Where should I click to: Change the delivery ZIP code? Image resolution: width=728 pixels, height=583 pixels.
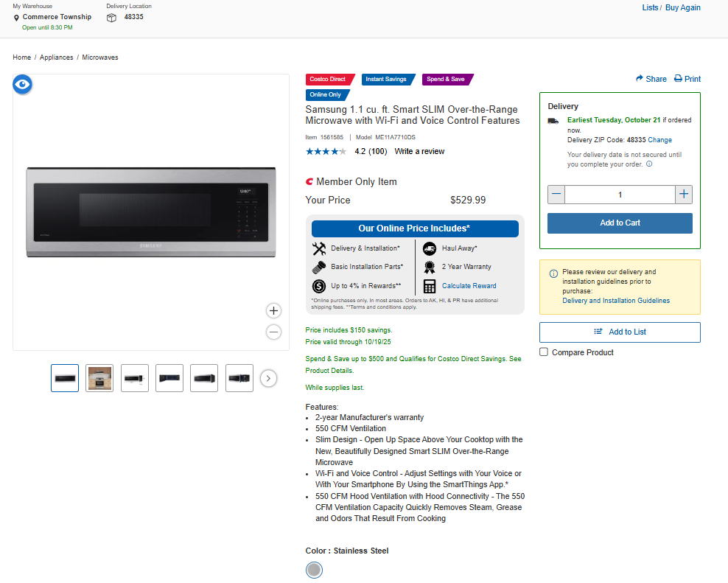(x=659, y=140)
